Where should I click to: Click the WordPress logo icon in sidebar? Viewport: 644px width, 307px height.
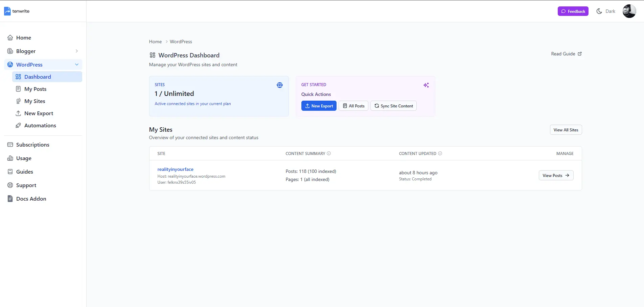[10, 65]
